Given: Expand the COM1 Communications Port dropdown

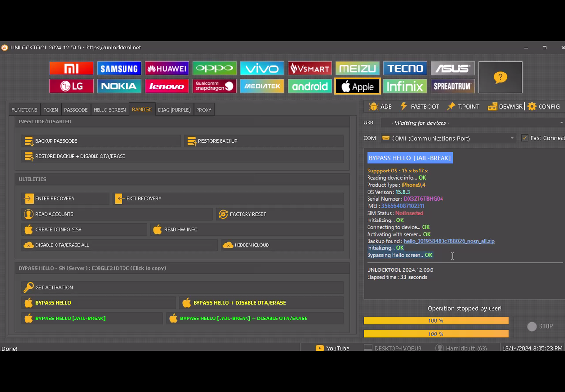Looking at the screenshot, I should tap(448, 138).
